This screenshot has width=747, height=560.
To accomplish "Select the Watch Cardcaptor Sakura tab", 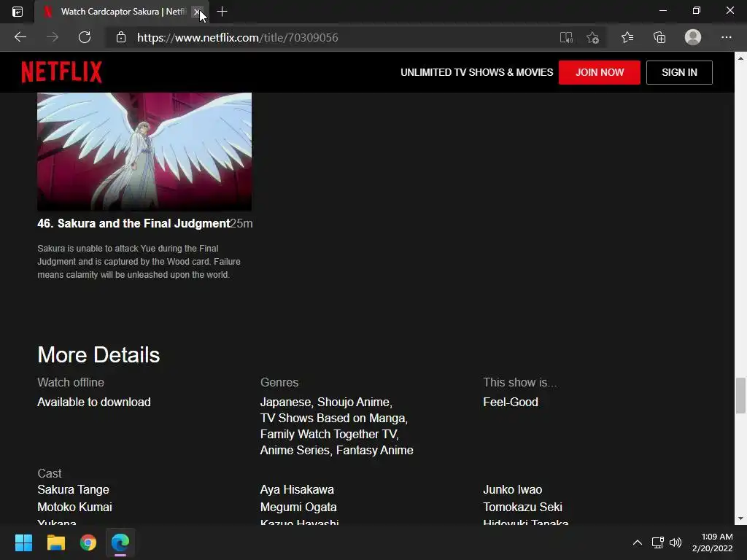I will pyautogui.click(x=122, y=12).
